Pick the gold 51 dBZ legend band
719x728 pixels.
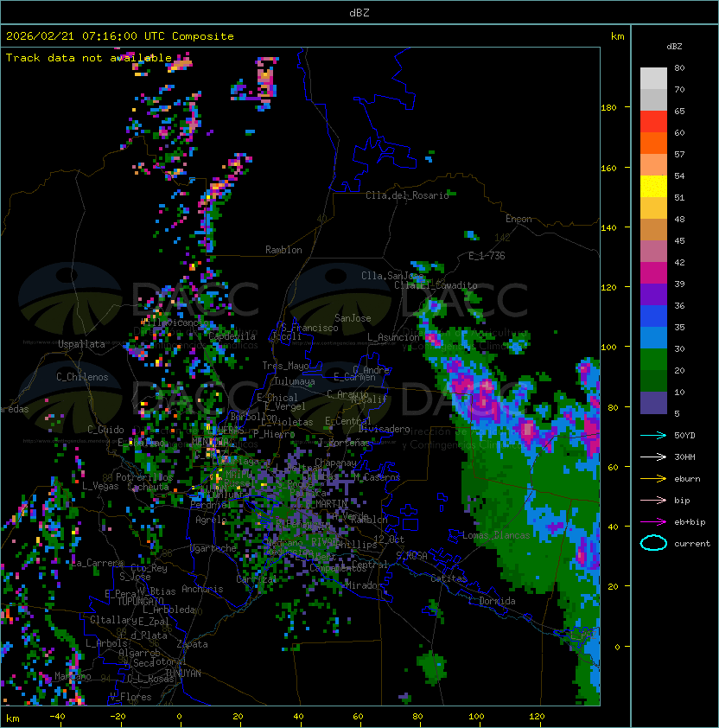click(653, 208)
